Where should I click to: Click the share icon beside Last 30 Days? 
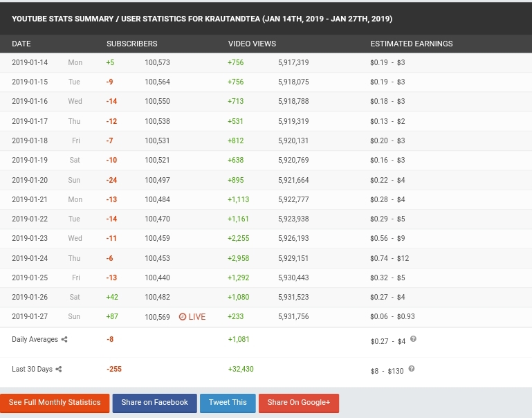59,369
